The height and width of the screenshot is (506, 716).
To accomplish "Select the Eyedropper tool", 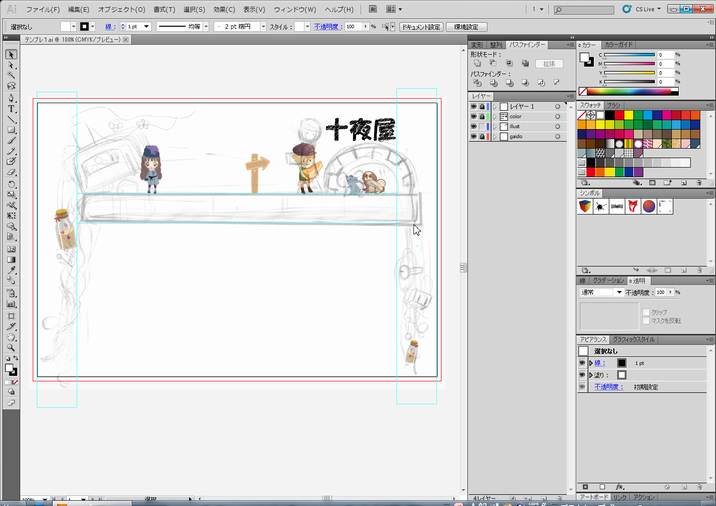I will [11, 271].
